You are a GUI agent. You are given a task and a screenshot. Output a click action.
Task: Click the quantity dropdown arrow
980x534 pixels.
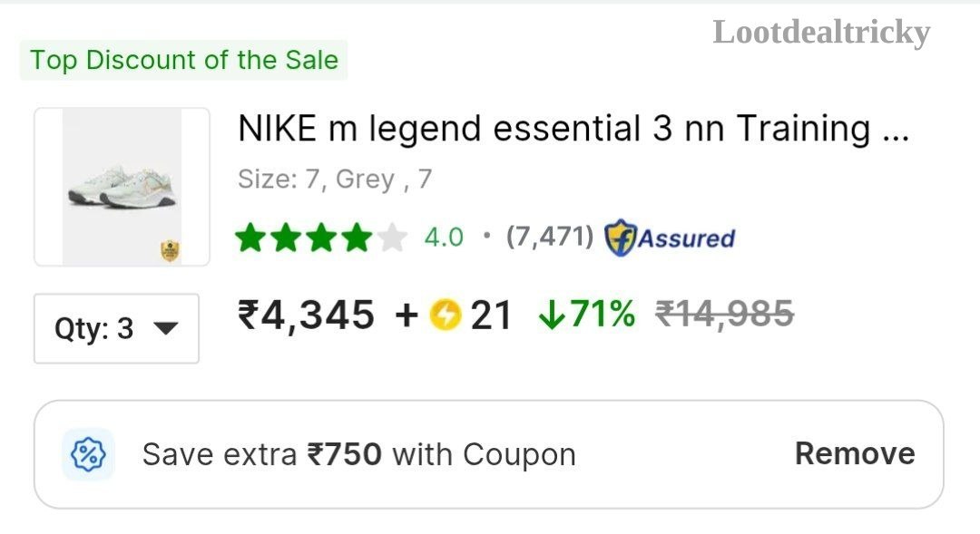click(166, 328)
